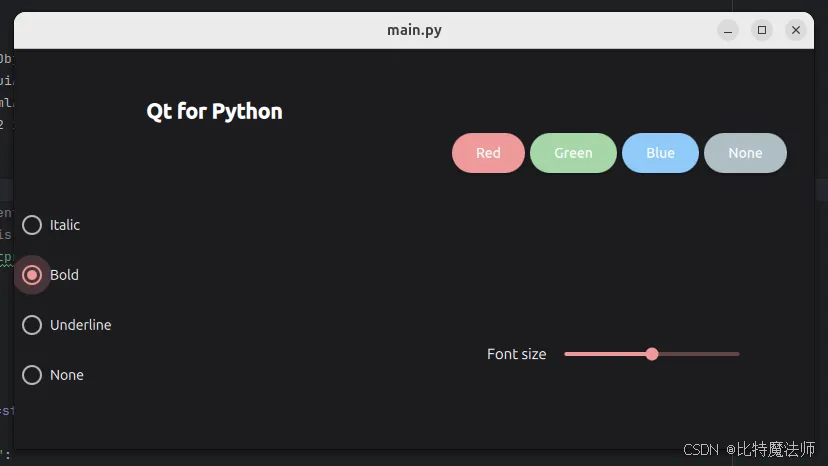Choose the None font style radio circle
828x466 pixels.
[x=32, y=375]
